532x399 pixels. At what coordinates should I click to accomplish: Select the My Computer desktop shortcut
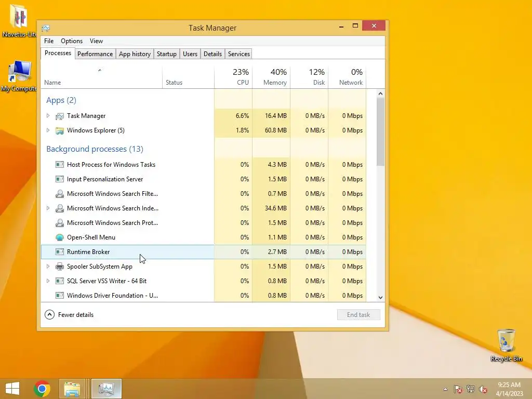19,76
